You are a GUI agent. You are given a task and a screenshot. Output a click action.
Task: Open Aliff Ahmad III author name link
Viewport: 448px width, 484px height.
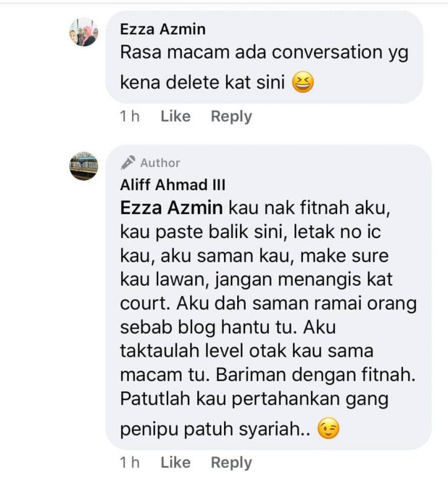pos(172,184)
